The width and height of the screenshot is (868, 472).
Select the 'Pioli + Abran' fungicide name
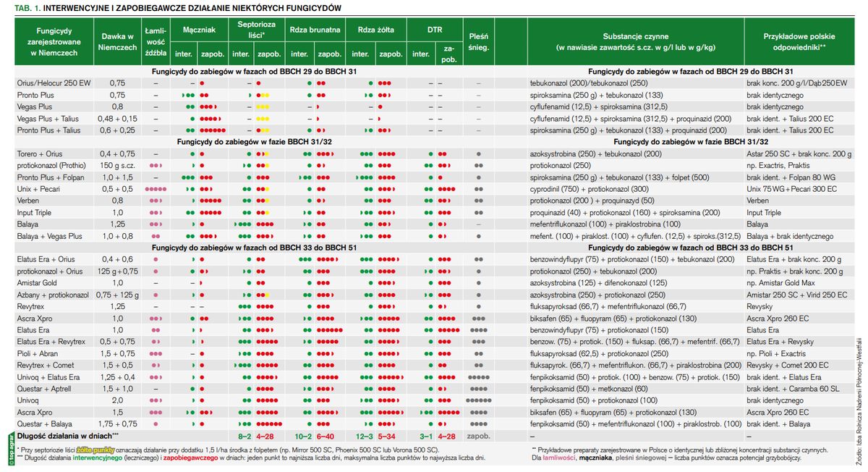point(38,353)
